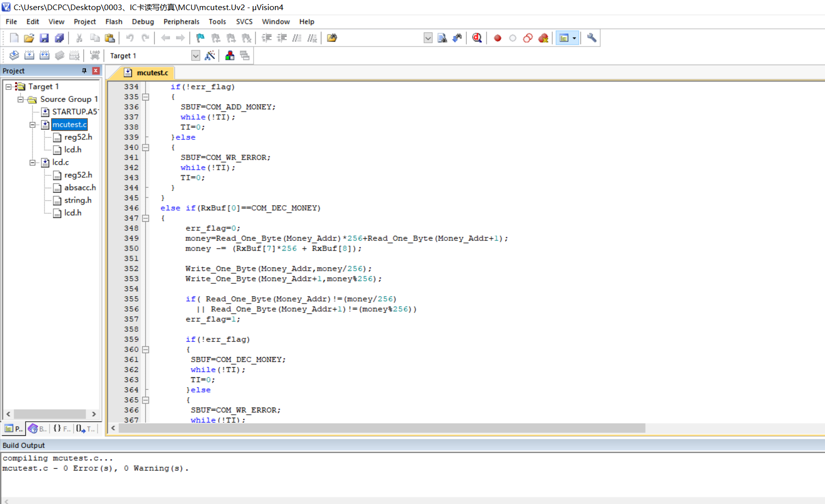Screen dimensions: 825x504
Task: Indent selected lines
Action: [x=267, y=38]
